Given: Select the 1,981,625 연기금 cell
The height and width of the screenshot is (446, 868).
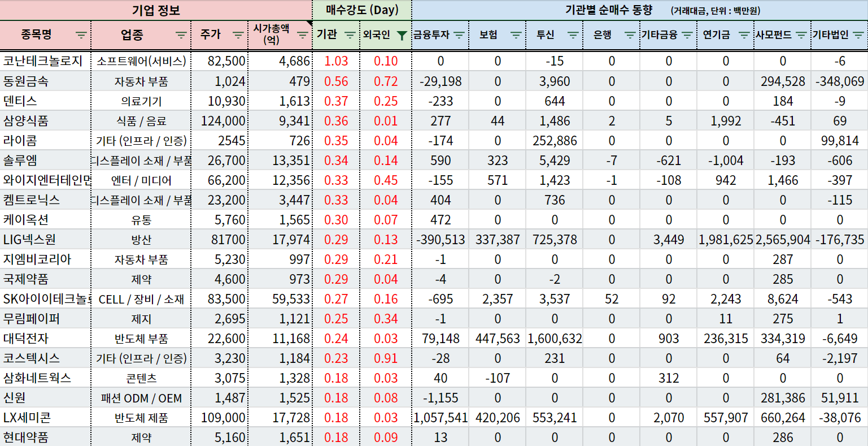Looking at the screenshot, I should 726,239.
